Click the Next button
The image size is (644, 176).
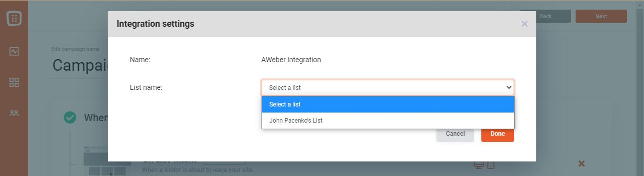pyautogui.click(x=601, y=16)
